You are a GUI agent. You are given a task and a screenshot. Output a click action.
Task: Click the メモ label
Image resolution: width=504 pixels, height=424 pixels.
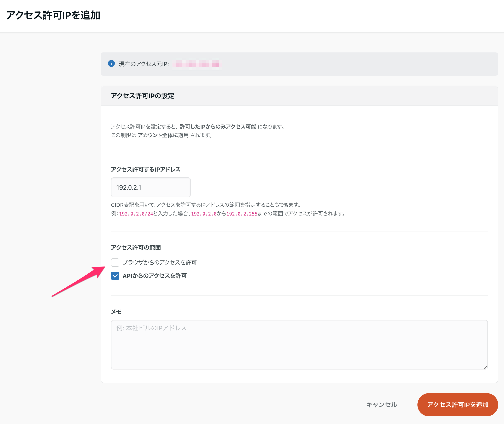coord(116,312)
